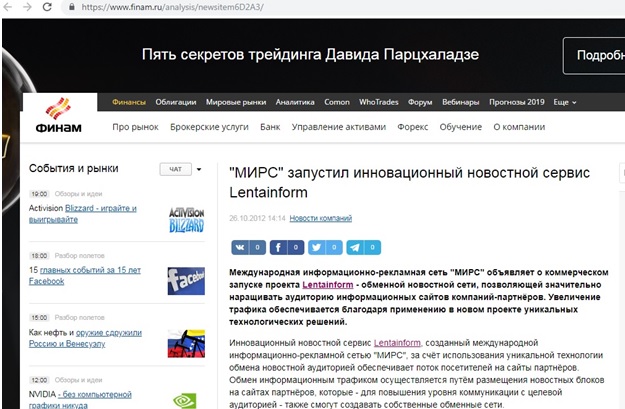Click the МИРС article headline
Screen dimensions: 625x409
click(409, 183)
